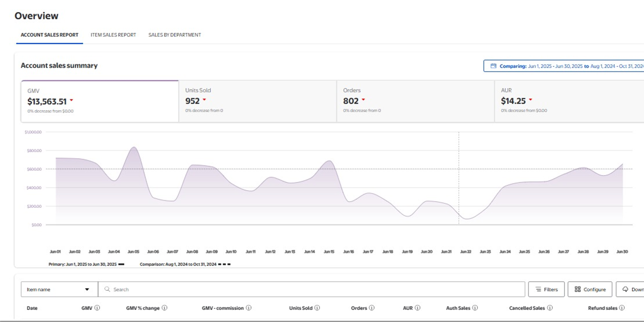
Task: Click the Cancelled Sales column header text
Action: [527, 308]
